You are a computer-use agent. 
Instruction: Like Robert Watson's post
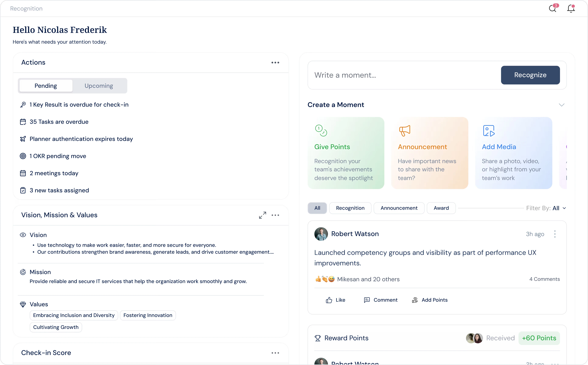tap(336, 300)
